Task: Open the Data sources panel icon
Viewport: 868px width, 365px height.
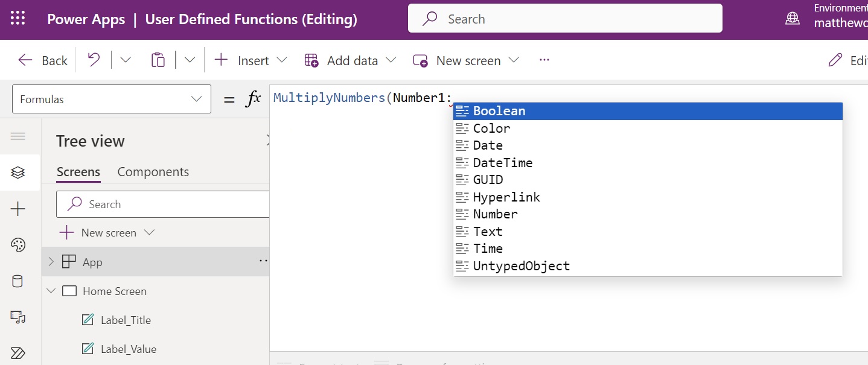Action: tap(18, 281)
